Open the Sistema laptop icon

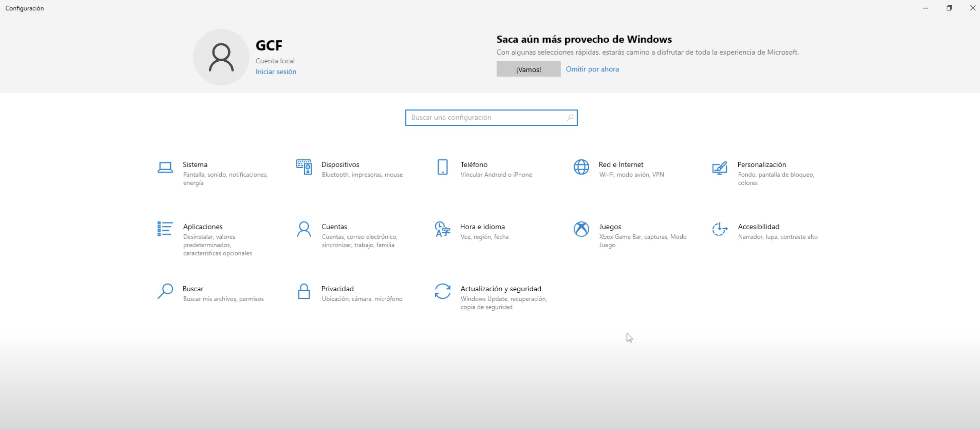click(165, 167)
